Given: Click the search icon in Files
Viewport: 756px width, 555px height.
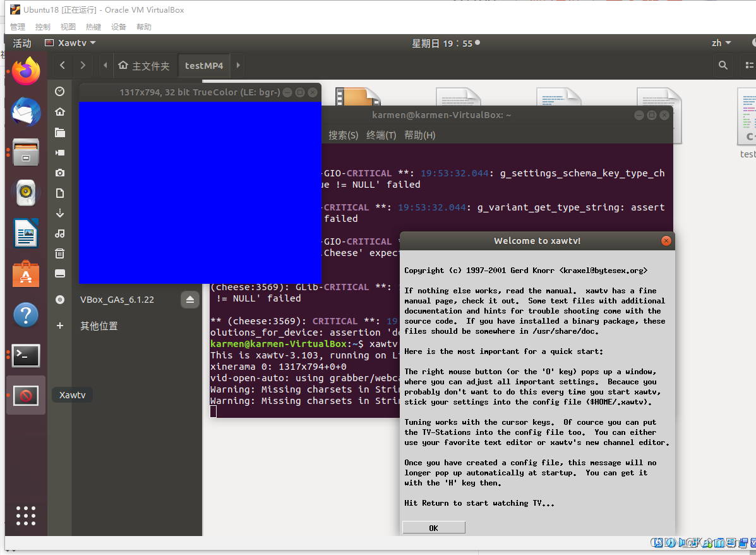Looking at the screenshot, I should coord(723,65).
